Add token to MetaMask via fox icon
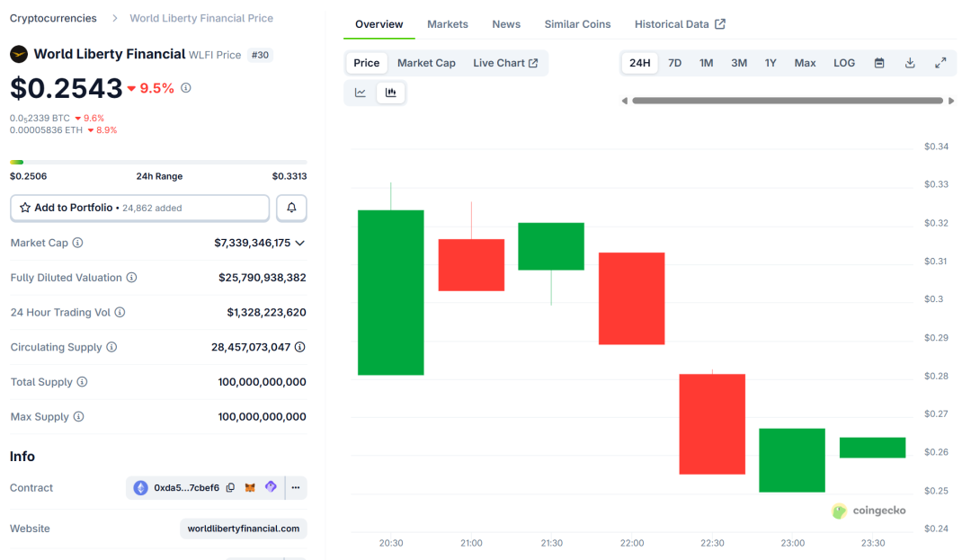The height and width of the screenshot is (560, 971). tap(251, 488)
